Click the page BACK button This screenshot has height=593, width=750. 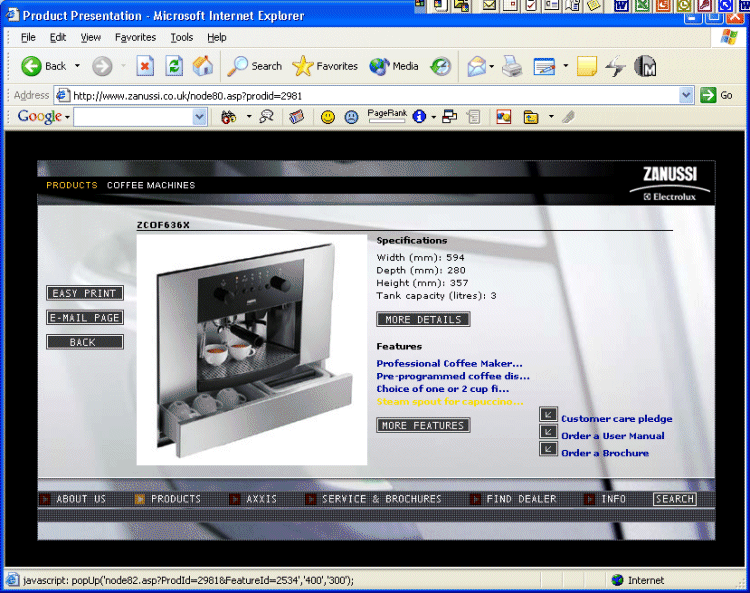85,342
